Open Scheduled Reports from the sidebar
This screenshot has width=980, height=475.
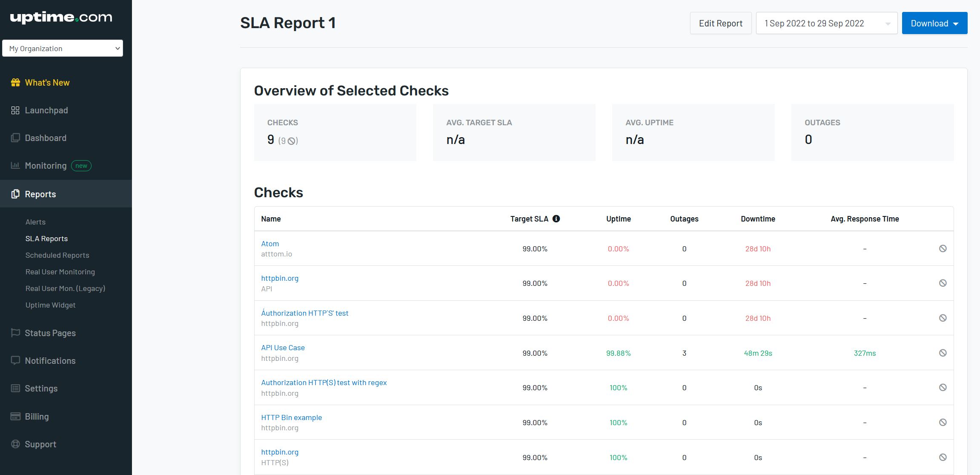[x=57, y=255]
